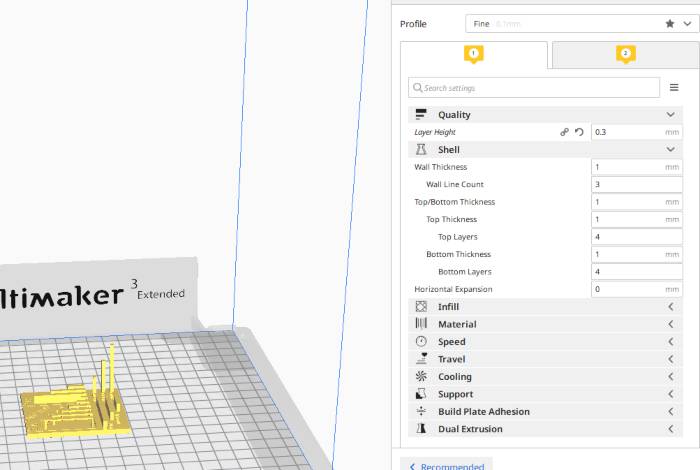Click the Bottom Layers label
Screen dimensions: 700x470
[465, 271]
